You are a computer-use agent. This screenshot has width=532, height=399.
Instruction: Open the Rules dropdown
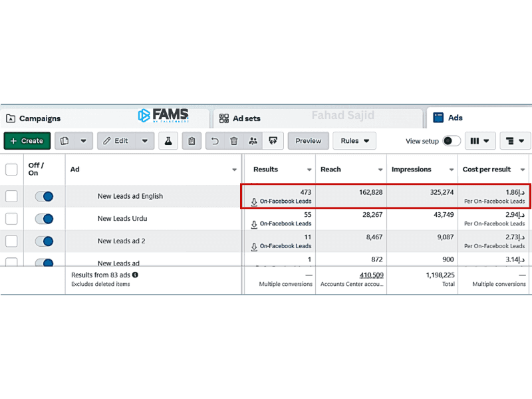click(354, 141)
